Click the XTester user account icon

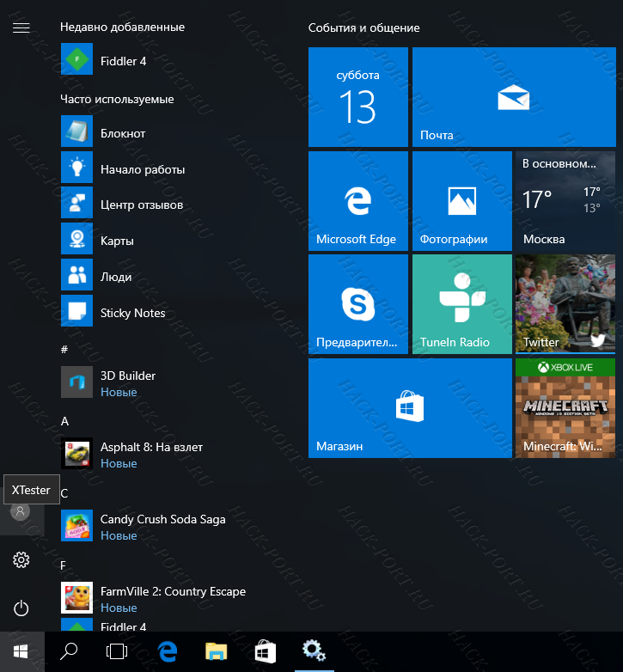coord(20,511)
